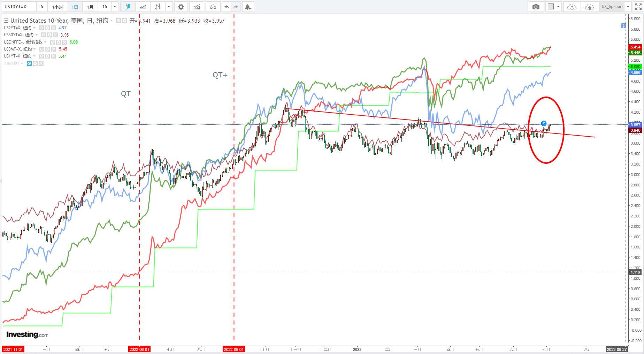The image size is (644, 354).
Task: Open 1164091 study settings gear
Action: pos(35,63)
